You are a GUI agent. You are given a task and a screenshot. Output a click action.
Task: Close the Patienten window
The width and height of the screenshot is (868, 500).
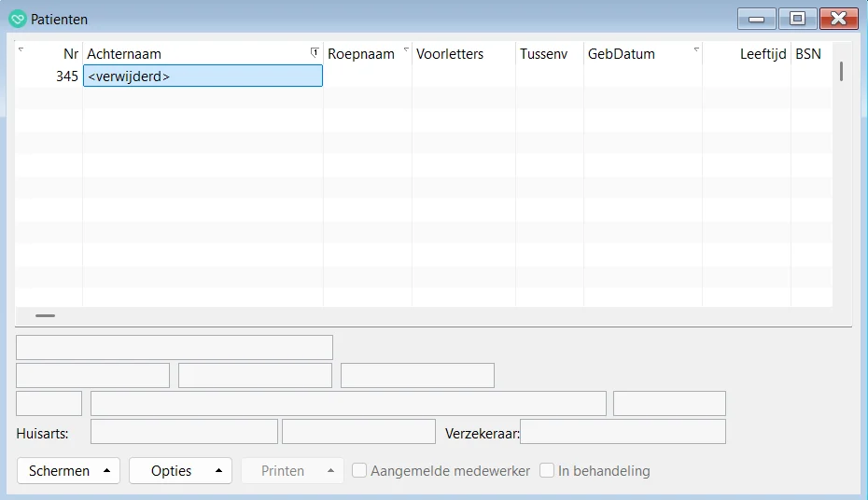click(x=838, y=19)
